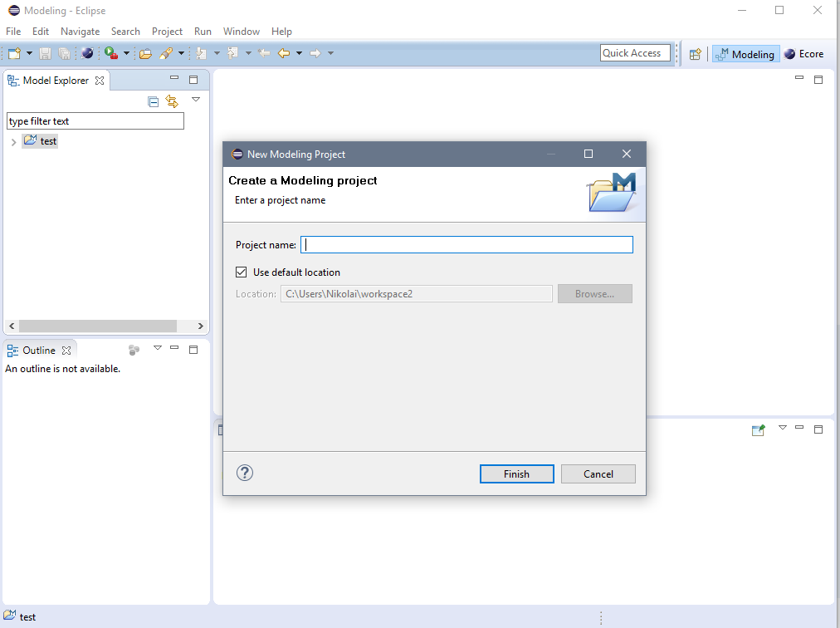The image size is (840, 628).
Task: Click the Open Type folder icon
Action: (146, 53)
